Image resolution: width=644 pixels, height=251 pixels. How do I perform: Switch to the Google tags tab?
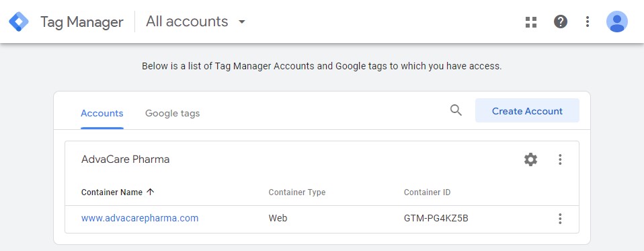coord(173,113)
